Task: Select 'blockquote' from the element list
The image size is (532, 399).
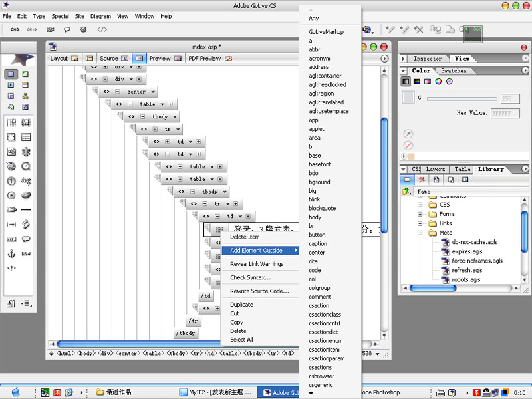Action: pyautogui.click(x=322, y=208)
